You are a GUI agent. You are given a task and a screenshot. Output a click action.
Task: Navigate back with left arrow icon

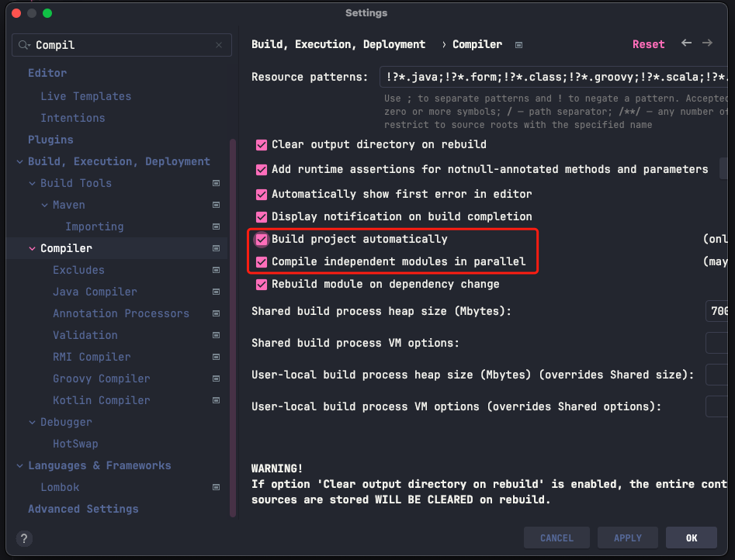[686, 43]
